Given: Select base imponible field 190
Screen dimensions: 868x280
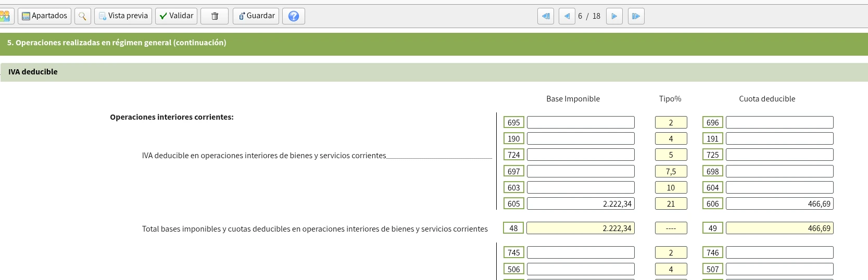Looking at the screenshot, I should pyautogui.click(x=581, y=138).
